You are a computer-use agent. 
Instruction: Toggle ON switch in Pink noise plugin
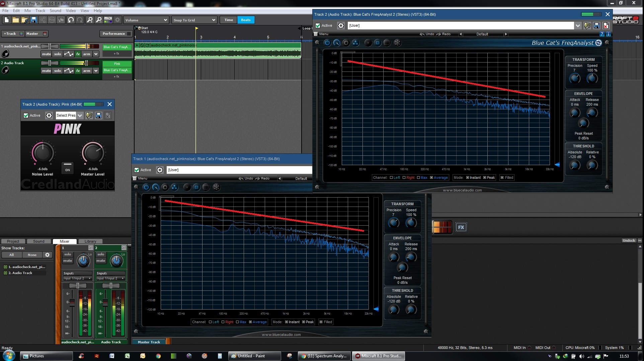coord(67,167)
